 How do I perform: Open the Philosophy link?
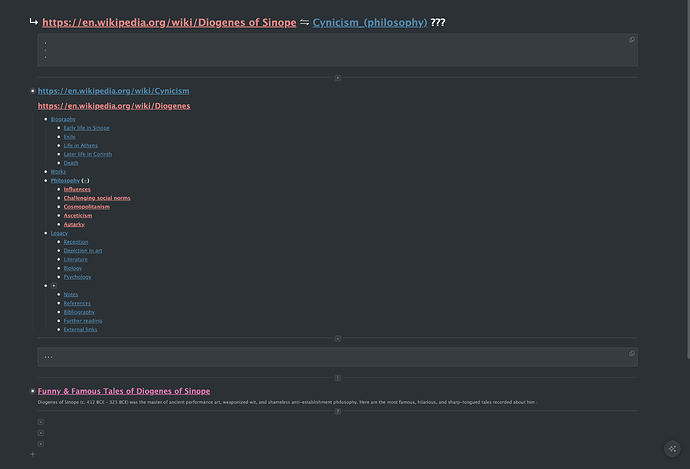65,180
